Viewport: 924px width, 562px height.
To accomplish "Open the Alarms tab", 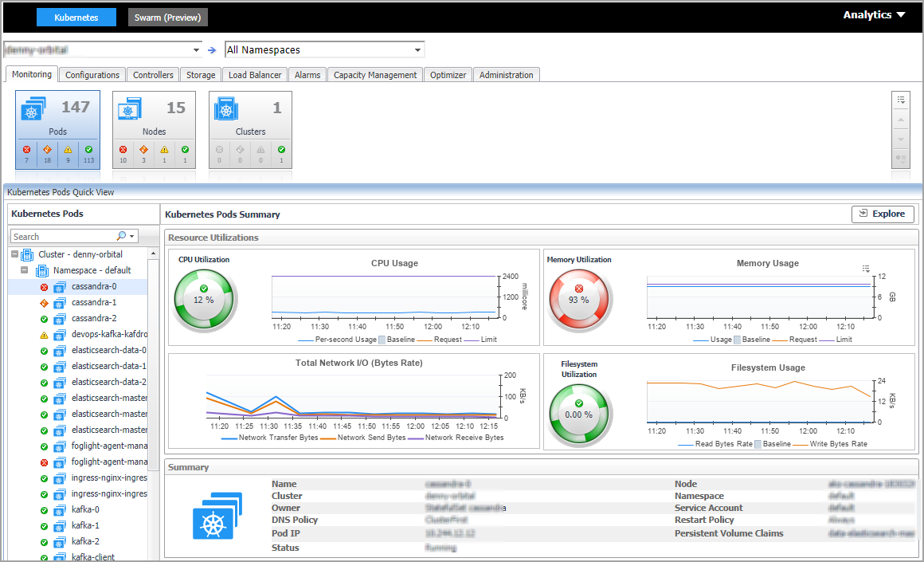I will pos(307,75).
